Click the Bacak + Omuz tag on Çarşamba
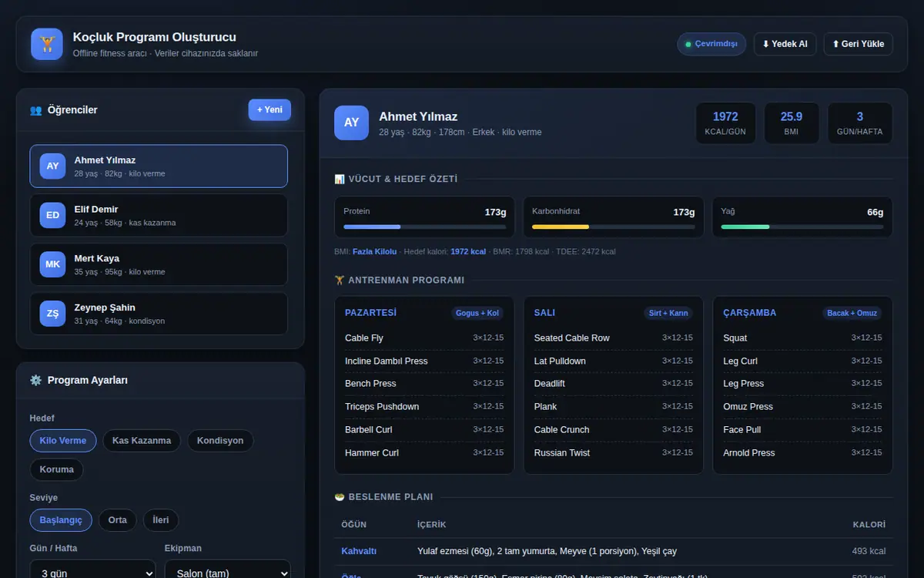The image size is (924, 578). [x=852, y=313]
